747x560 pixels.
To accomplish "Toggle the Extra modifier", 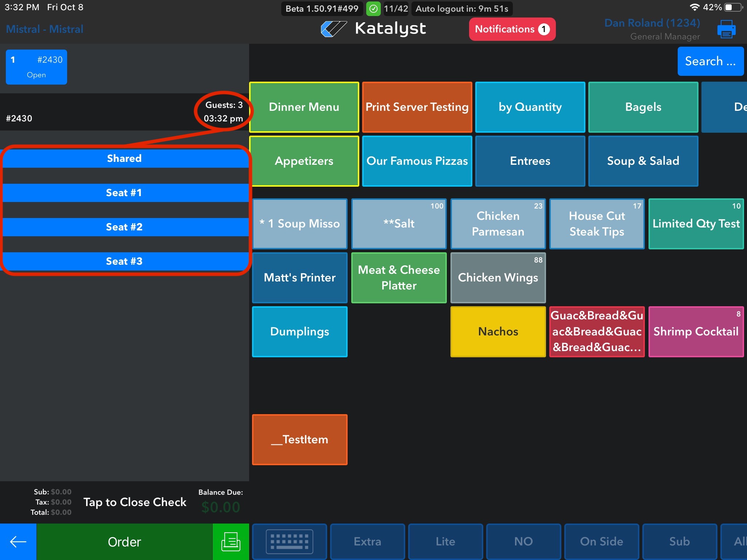I will tap(367, 541).
